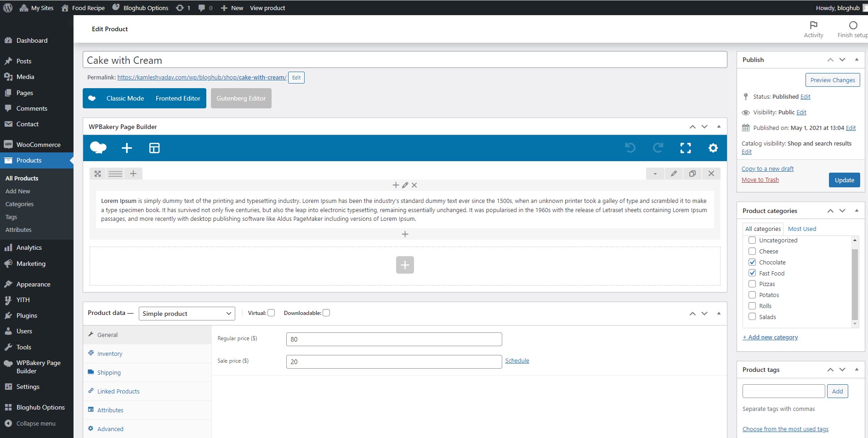Click row move handle icon
Viewport: 868px width, 438px height.
click(97, 174)
